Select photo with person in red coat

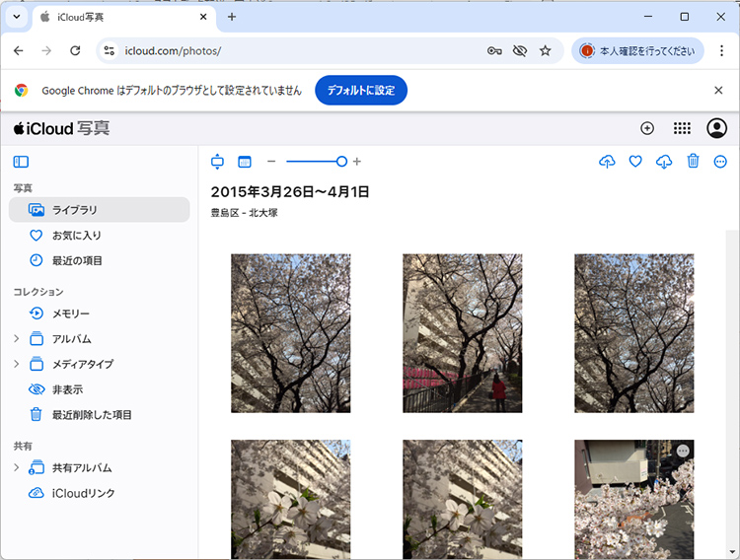click(x=463, y=333)
